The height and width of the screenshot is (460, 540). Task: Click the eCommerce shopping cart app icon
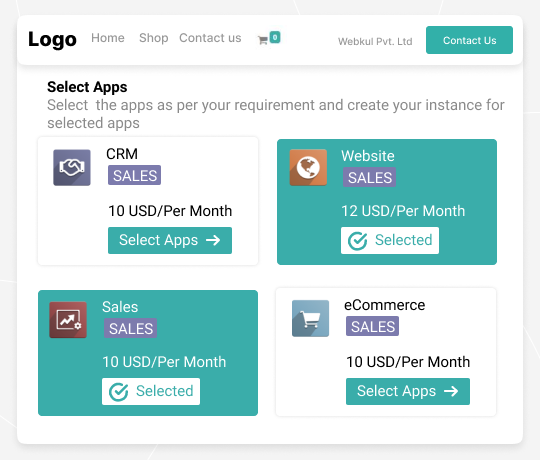click(x=310, y=318)
